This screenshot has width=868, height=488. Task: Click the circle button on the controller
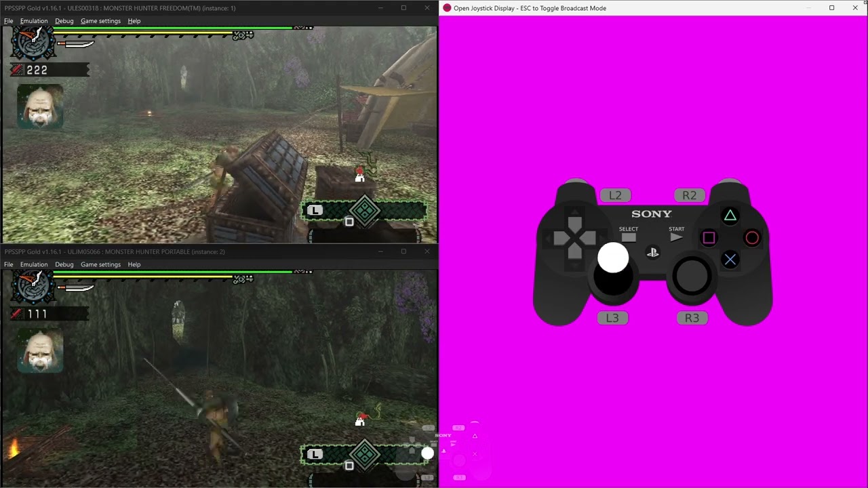(x=752, y=238)
